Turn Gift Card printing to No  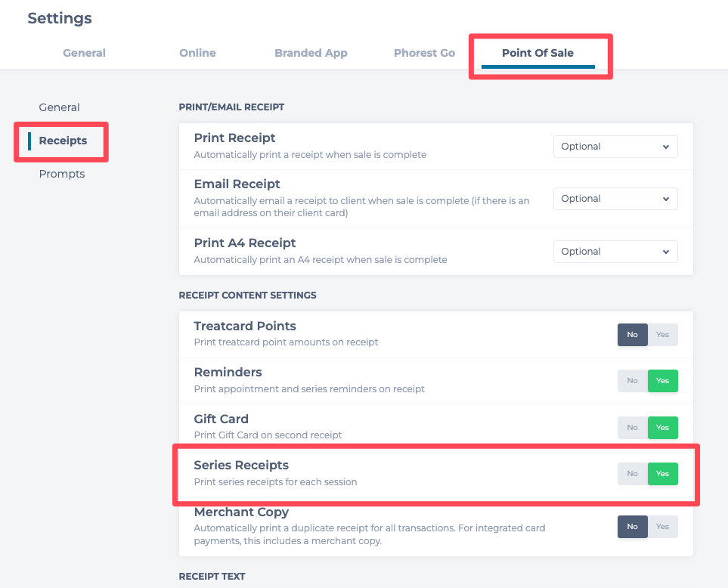[633, 428]
